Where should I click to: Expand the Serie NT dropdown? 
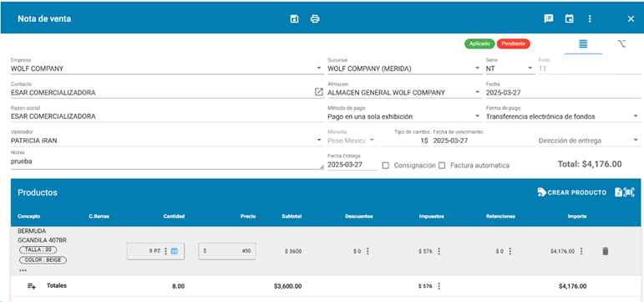530,69
